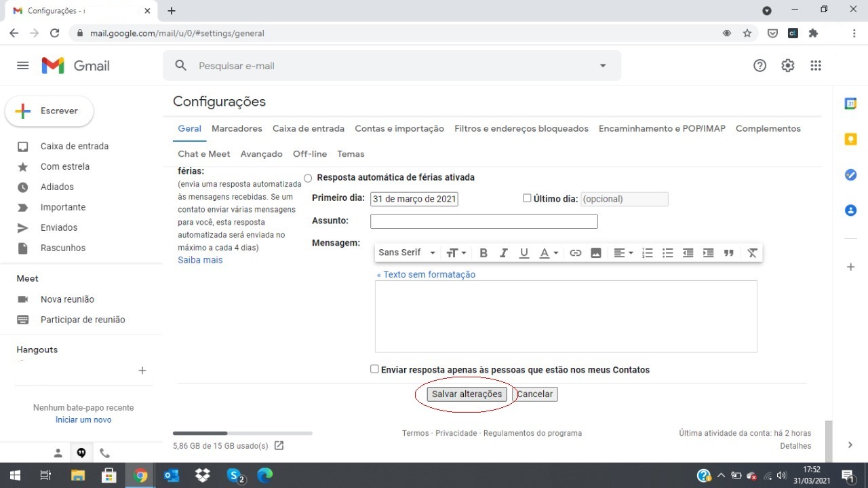Apply numbered list formatting
The image size is (868, 488).
648,252
